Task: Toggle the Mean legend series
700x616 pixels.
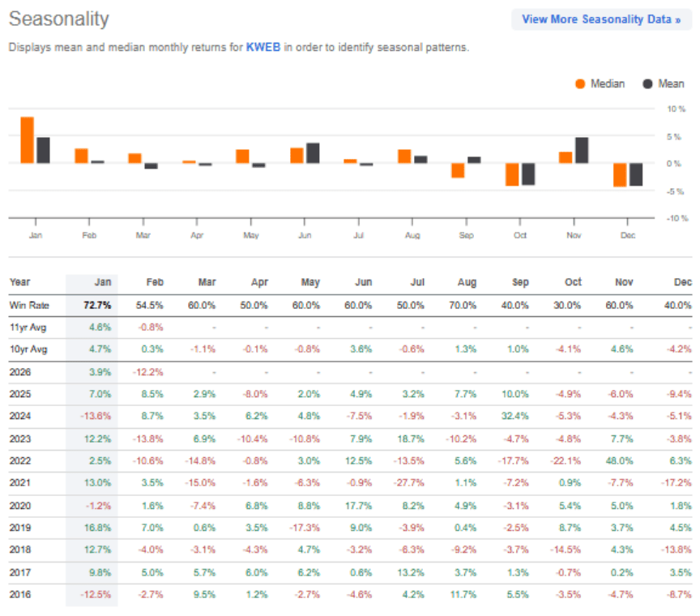Action: pyautogui.click(x=663, y=83)
